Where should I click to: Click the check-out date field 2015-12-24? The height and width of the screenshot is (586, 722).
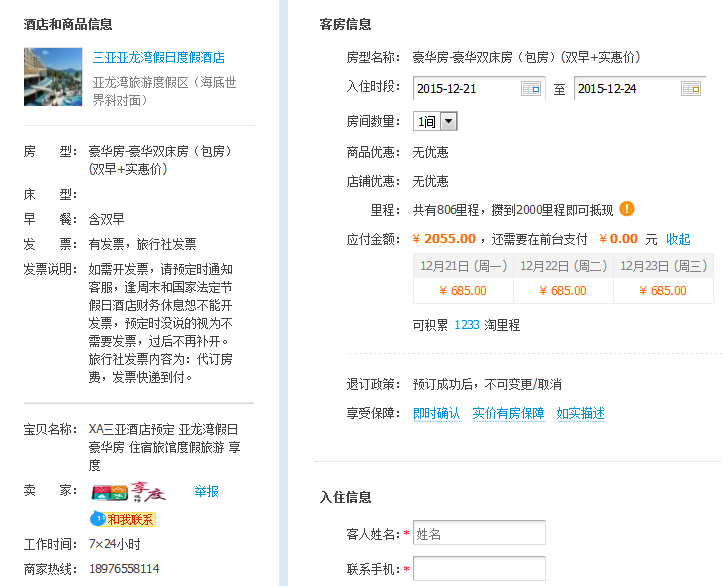pyautogui.click(x=626, y=89)
